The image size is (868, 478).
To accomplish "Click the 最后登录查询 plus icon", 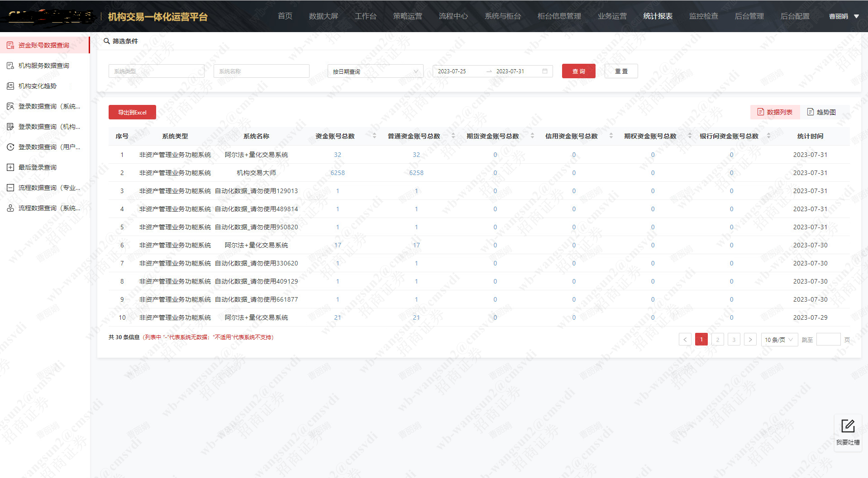I will [10, 167].
